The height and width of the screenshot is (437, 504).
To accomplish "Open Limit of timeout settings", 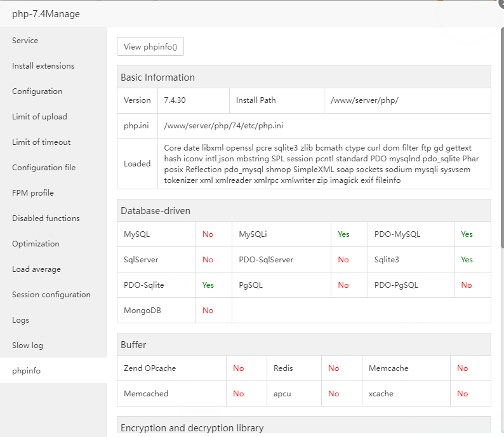I will point(41,142).
